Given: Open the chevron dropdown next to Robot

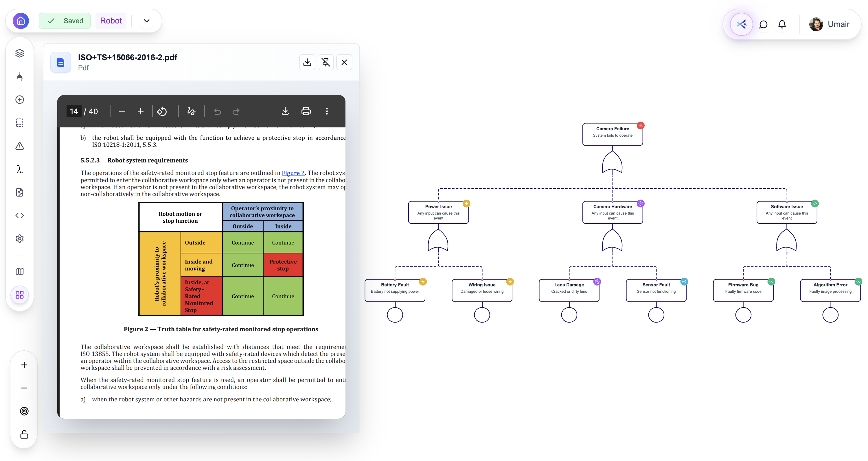Looking at the screenshot, I should point(146,21).
